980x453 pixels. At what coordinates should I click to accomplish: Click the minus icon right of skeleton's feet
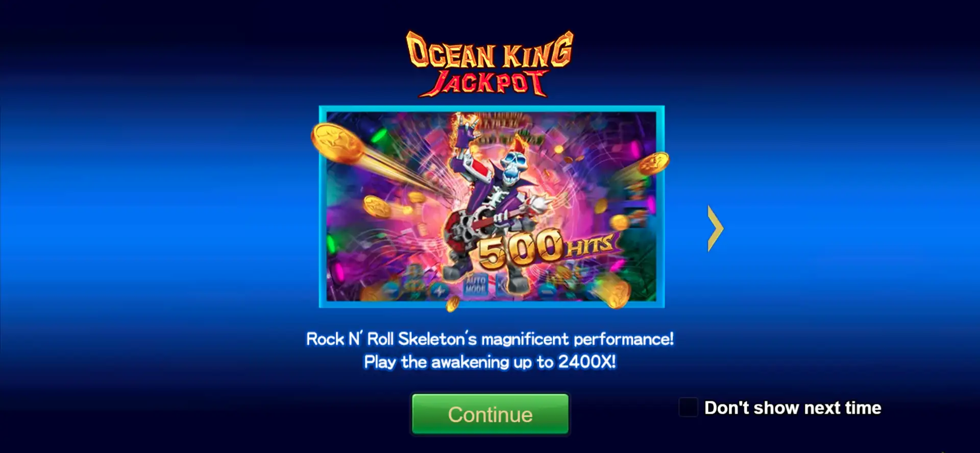point(547,292)
